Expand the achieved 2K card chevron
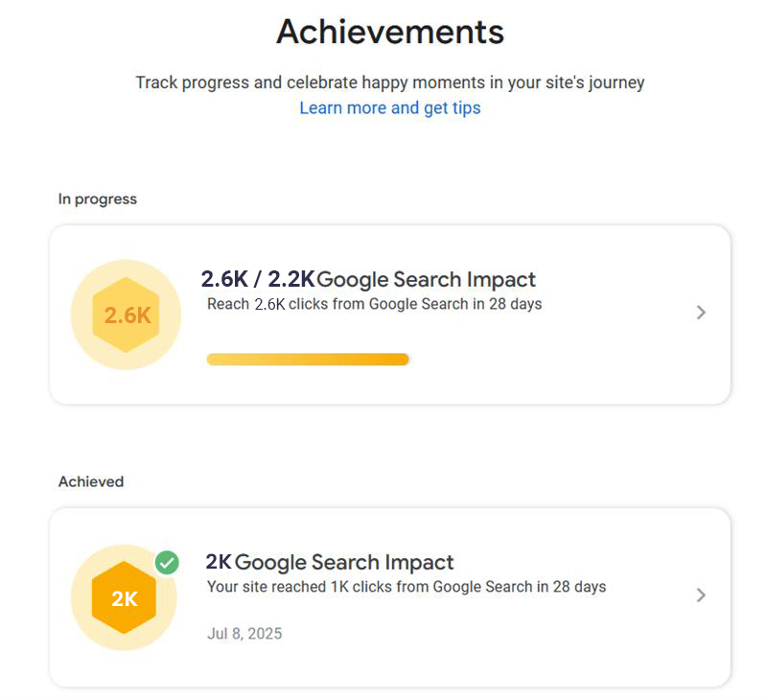The height and width of the screenshot is (700, 767). 701,595
